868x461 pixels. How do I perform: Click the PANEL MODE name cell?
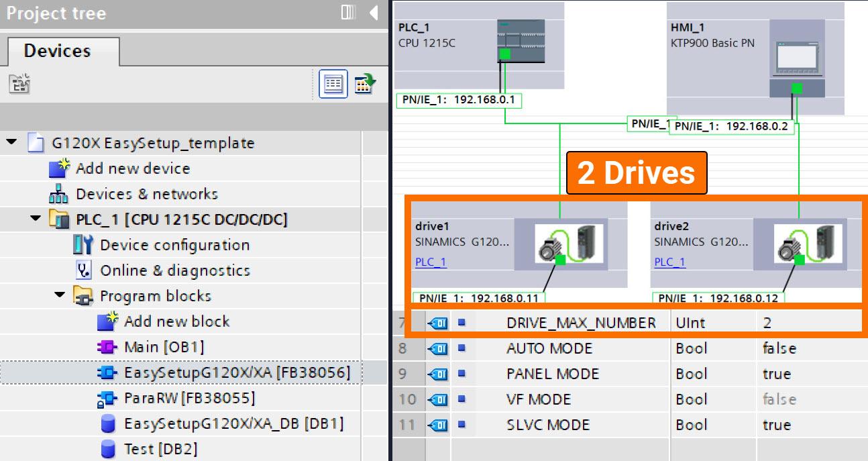[x=553, y=374]
